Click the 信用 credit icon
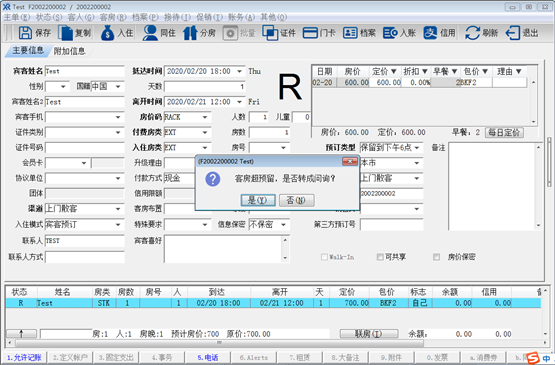This screenshot has height=365, width=555. (430, 33)
